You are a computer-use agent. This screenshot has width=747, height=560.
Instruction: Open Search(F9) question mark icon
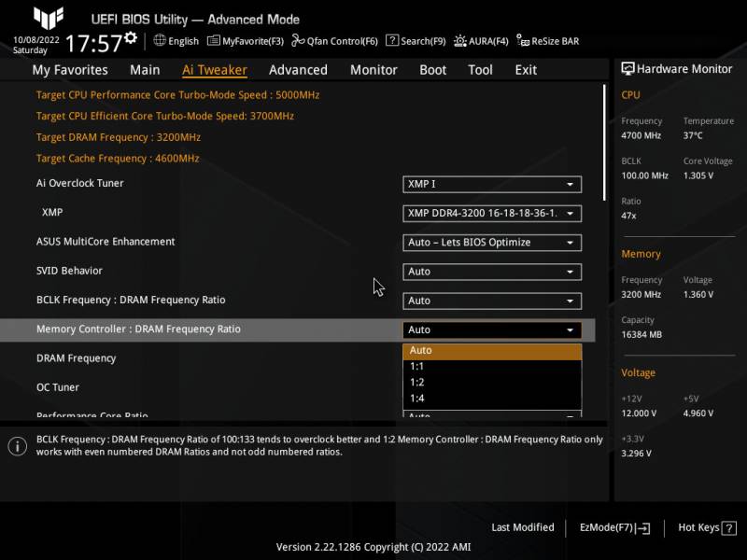coord(392,40)
